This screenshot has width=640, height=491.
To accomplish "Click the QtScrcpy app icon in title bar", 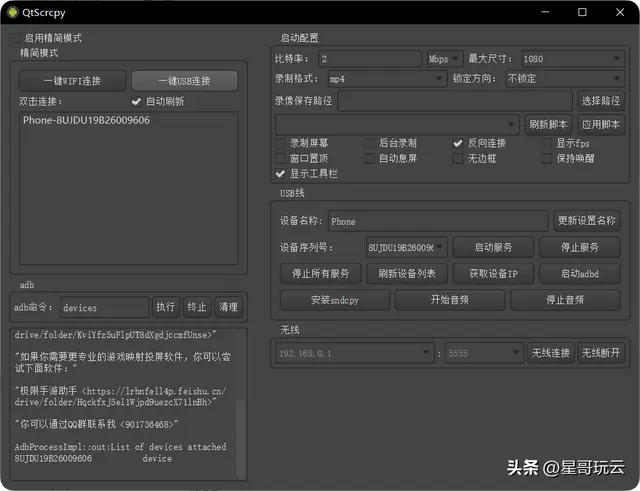I will pos(13,12).
